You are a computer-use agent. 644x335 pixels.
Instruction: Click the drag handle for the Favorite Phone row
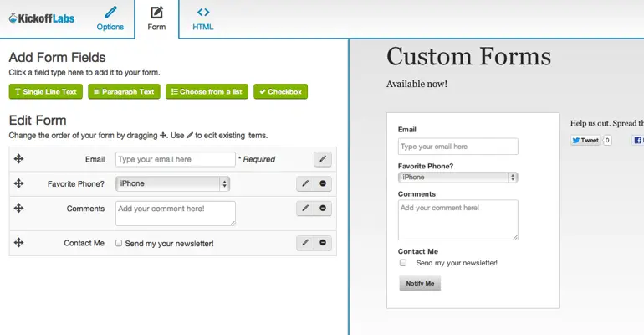[x=18, y=183]
